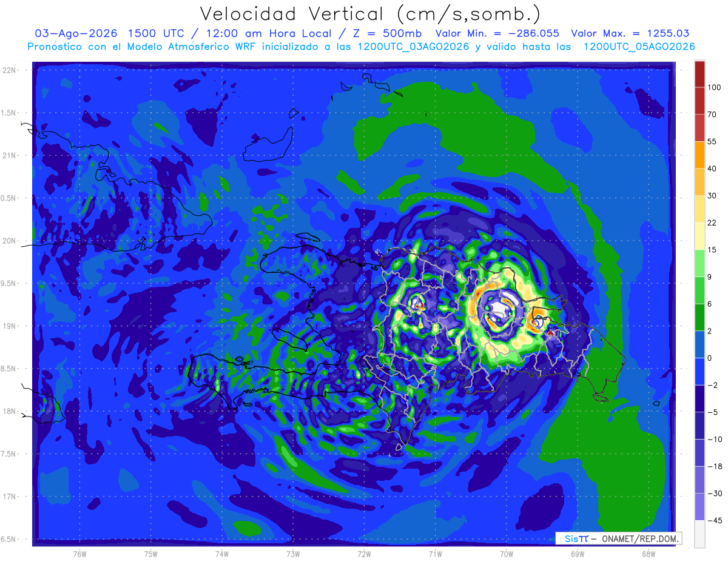Click the colorbar label 22
Screen dimensions: 728x562
pyautogui.click(x=712, y=223)
